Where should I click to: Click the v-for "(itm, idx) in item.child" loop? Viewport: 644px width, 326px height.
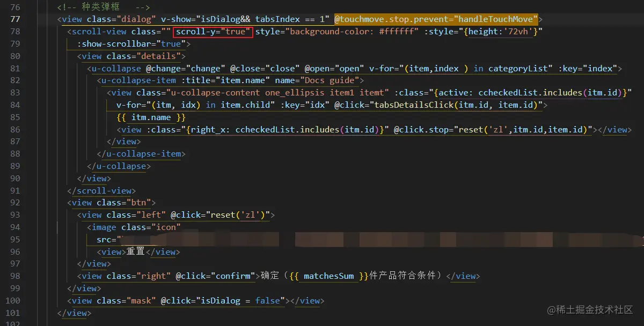[x=195, y=105]
